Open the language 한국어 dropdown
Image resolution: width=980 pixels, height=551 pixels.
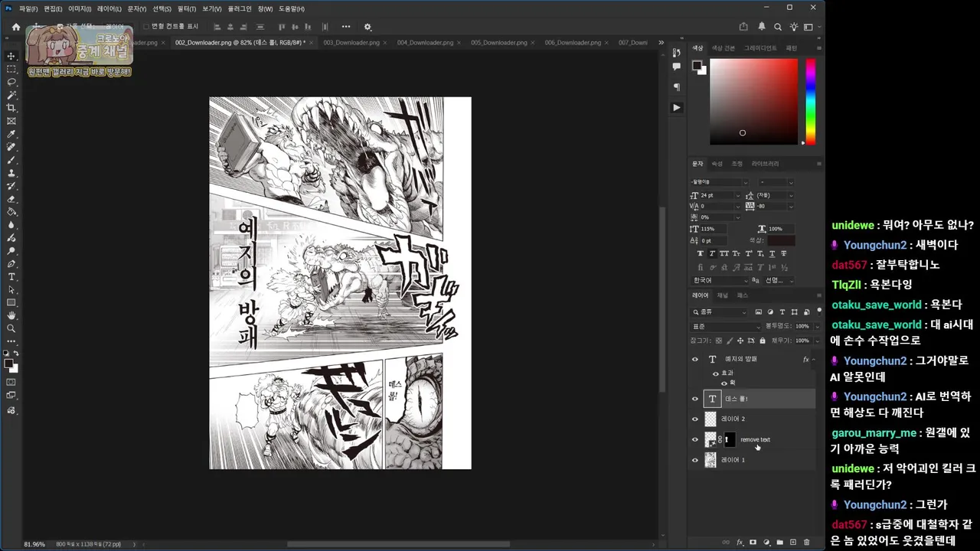coord(719,280)
